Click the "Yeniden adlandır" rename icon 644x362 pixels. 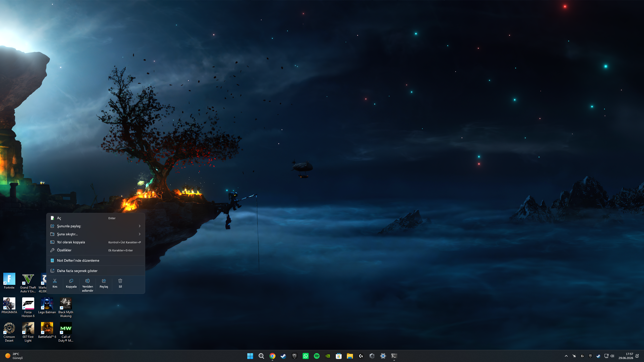(x=88, y=281)
